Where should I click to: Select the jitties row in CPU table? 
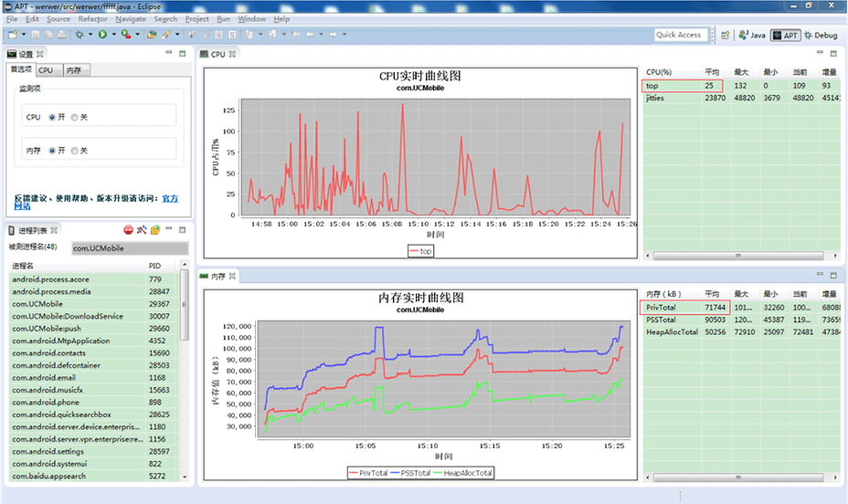(741, 99)
